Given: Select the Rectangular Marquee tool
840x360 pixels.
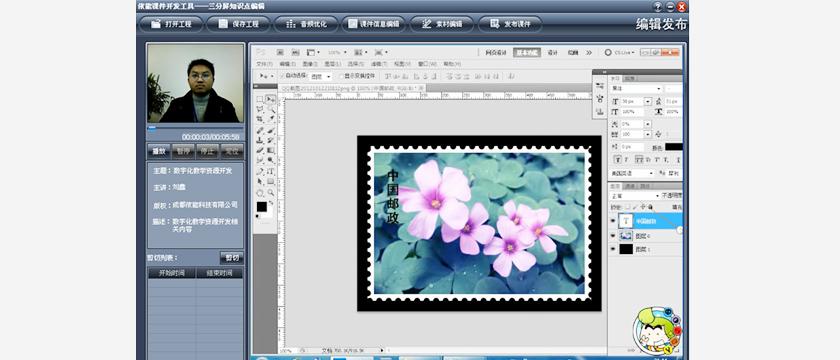Looking at the screenshot, I should pyautogui.click(x=260, y=100).
